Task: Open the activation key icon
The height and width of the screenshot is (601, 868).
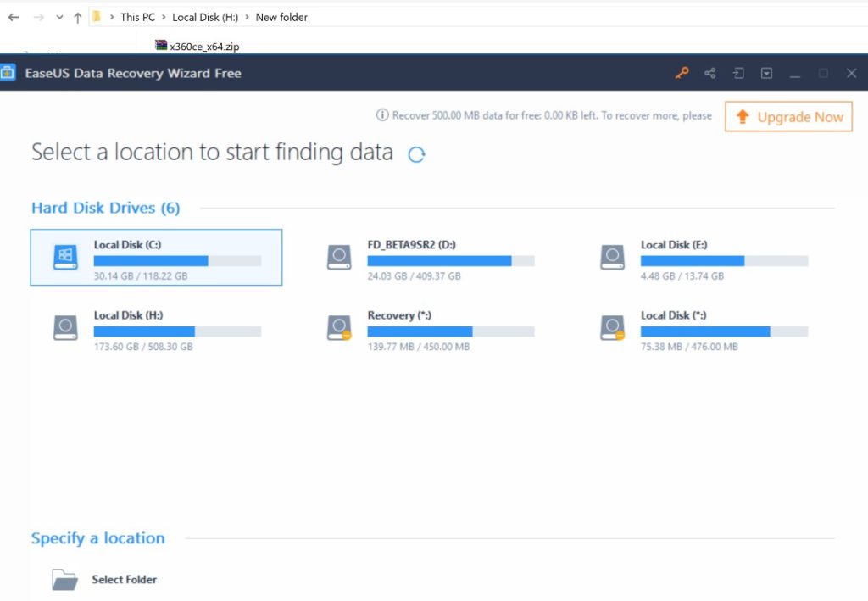Action: (682, 73)
